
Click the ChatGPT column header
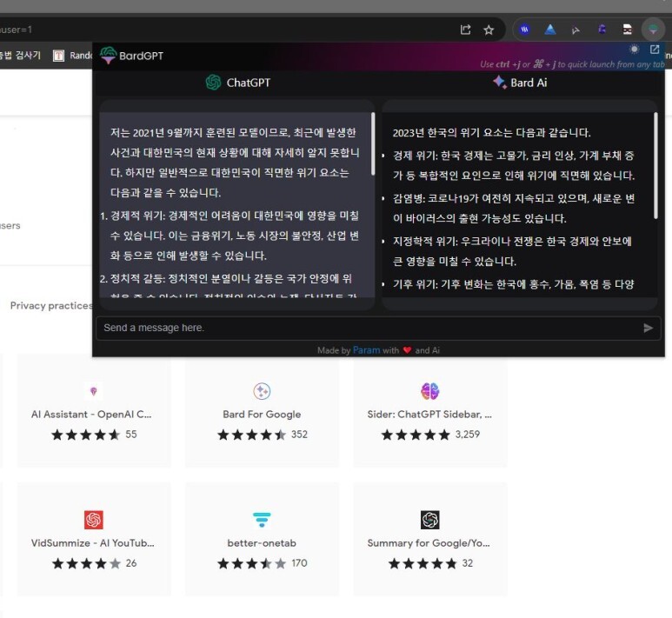click(x=238, y=83)
